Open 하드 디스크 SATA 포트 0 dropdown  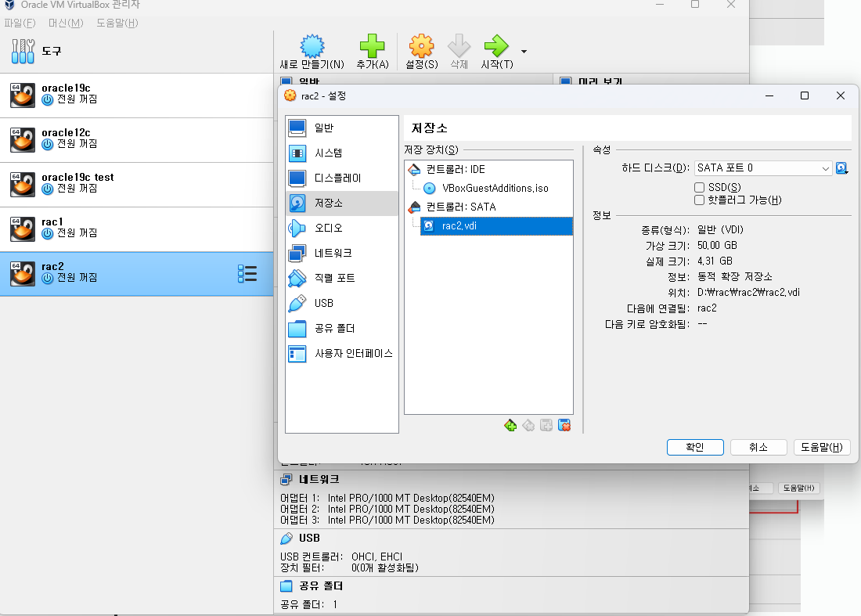pyautogui.click(x=763, y=168)
